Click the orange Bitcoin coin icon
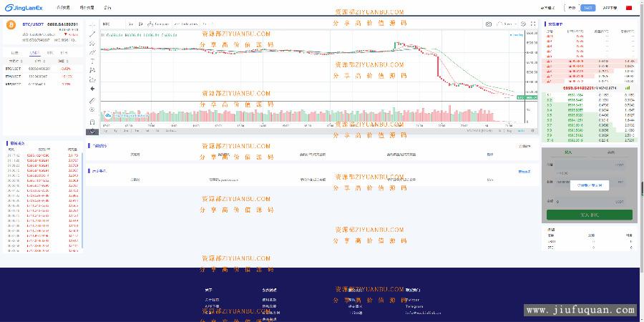 (x=11, y=24)
